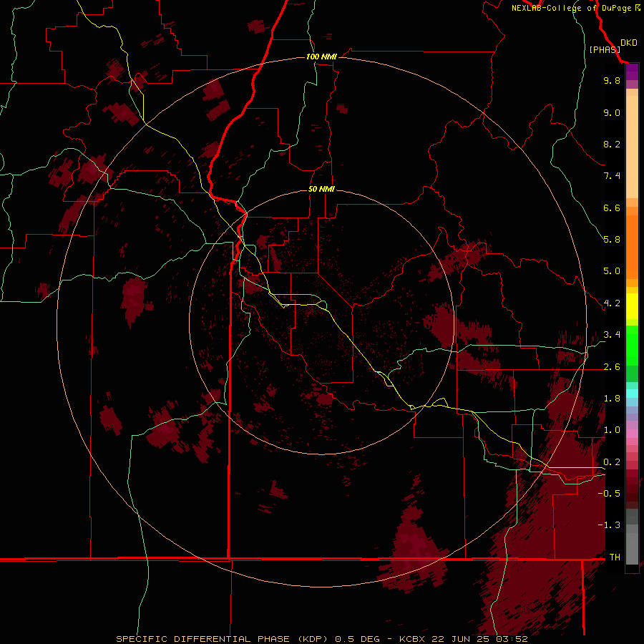This screenshot has width=644, height=644.
Task: Click the 1.0 scale label
Action: pos(612,430)
